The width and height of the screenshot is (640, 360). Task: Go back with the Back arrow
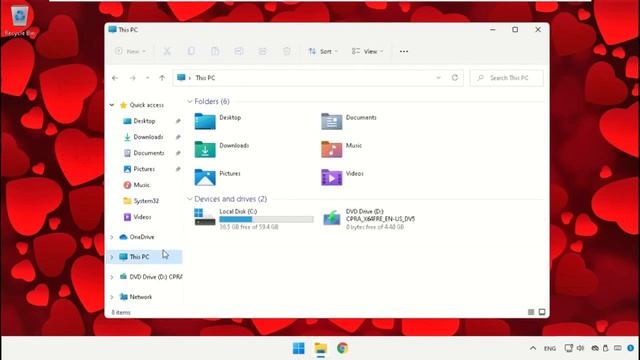(x=115, y=78)
